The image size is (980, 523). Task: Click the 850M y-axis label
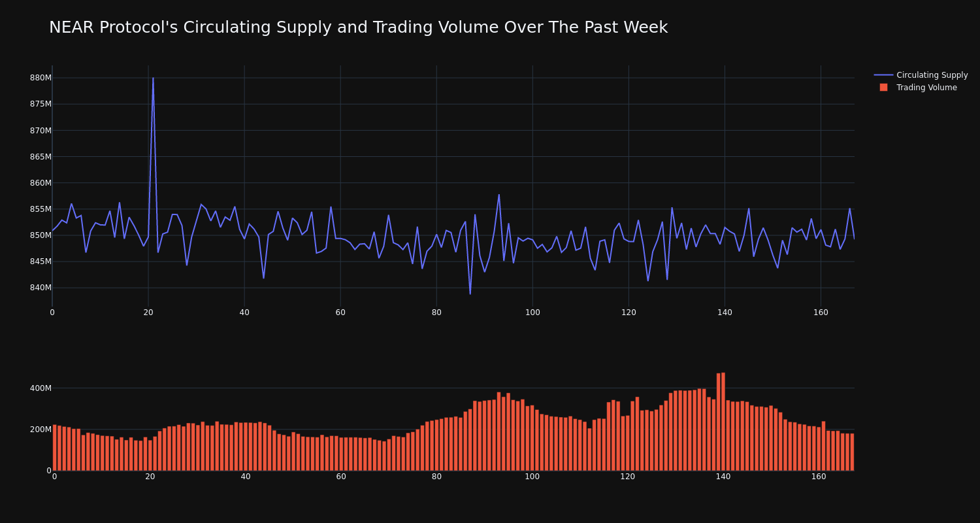point(41,235)
